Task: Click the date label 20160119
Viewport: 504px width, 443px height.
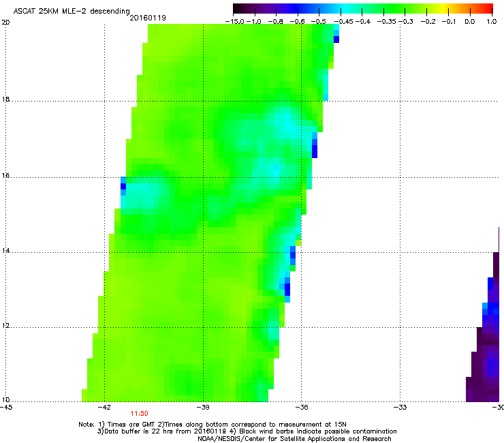Action: [148, 18]
